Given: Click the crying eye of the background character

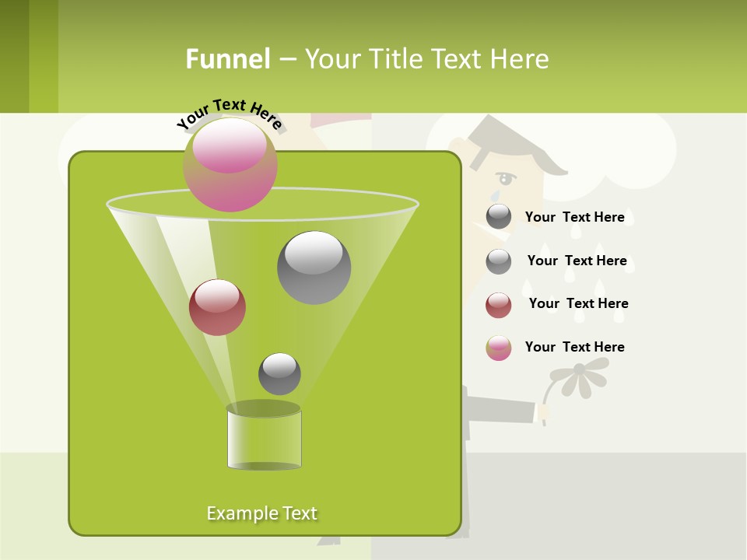Looking at the screenshot, I should point(507,178).
